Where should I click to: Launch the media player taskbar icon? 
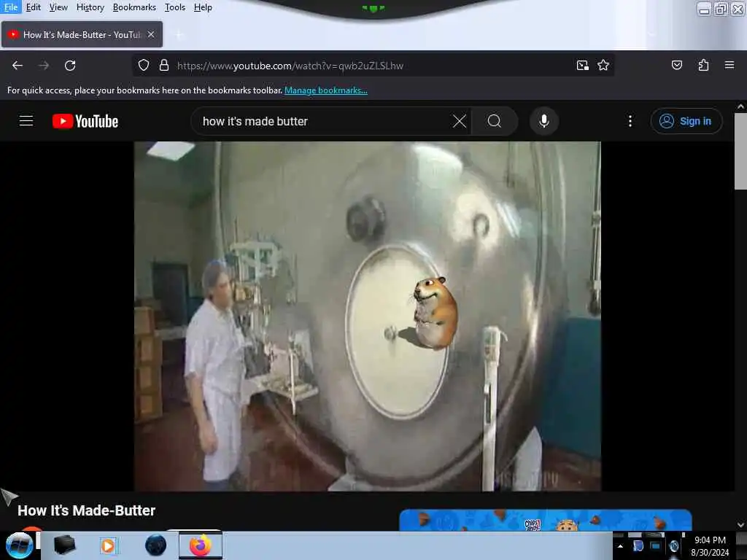109,545
